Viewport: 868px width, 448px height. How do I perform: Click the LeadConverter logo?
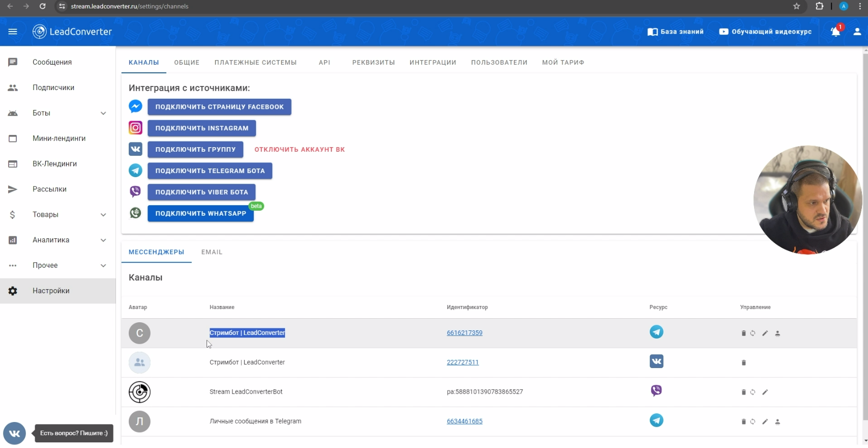[x=72, y=32]
